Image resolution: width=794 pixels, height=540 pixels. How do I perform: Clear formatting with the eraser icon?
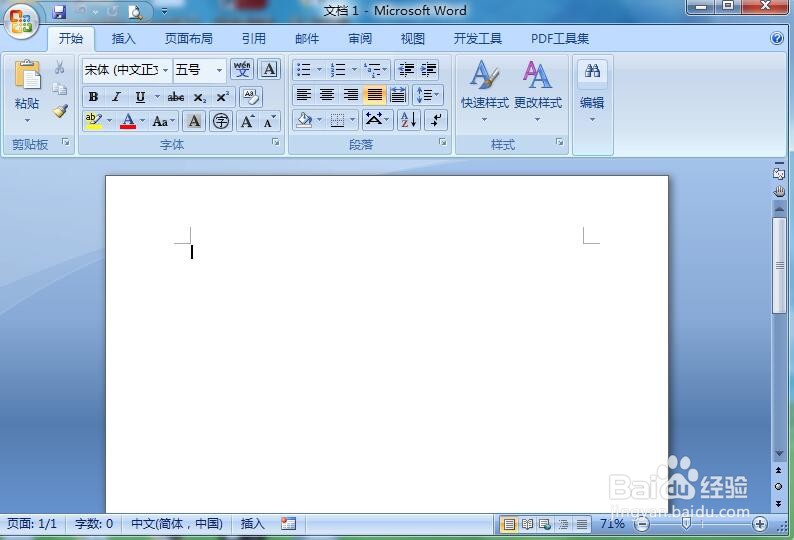pyautogui.click(x=251, y=96)
